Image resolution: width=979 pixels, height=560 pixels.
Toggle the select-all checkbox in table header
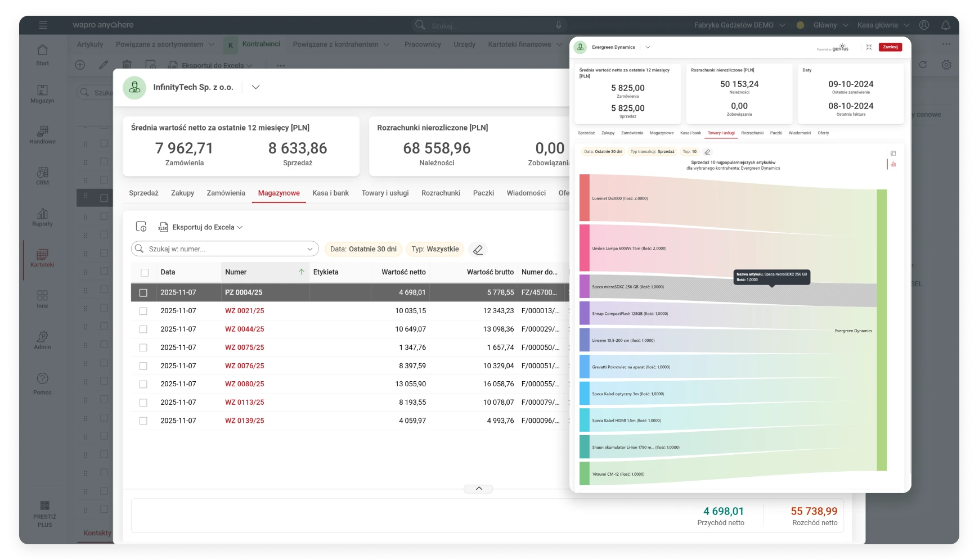(x=145, y=273)
